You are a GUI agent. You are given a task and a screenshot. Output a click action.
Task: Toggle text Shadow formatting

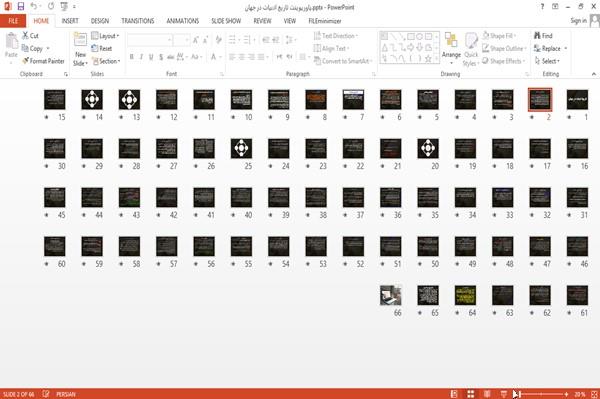161,57
